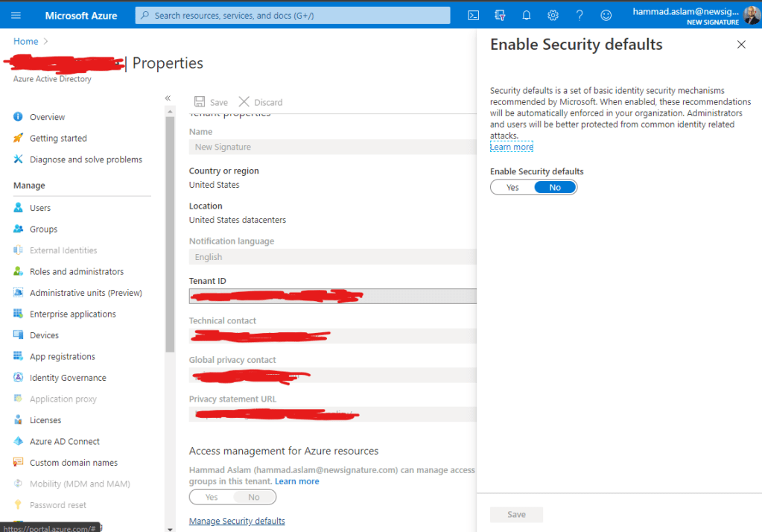The width and height of the screenshot is (762, 532).
Task: Switch access management toggle to Yes
Action: coord(212,497)
